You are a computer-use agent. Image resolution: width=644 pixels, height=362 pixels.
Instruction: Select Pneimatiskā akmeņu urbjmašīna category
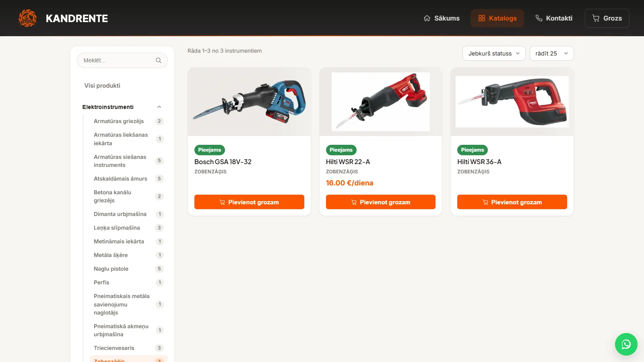(x=128, y=330)
